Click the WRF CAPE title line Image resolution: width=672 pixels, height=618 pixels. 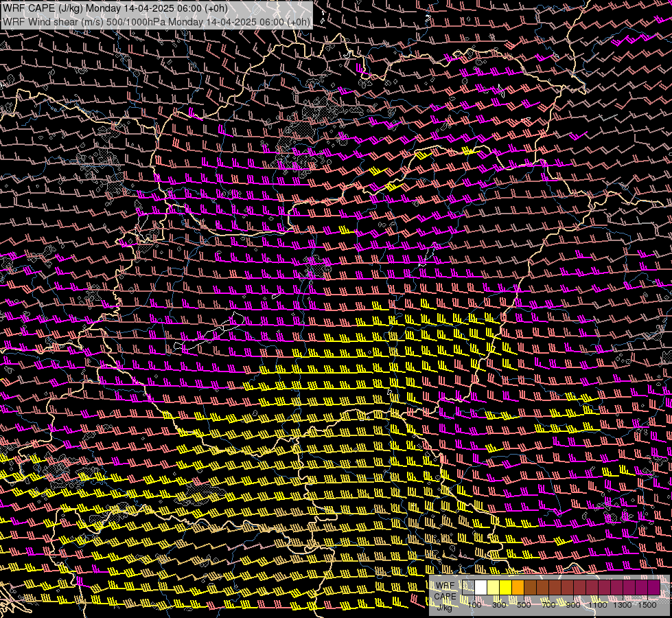click(x=115, y=8)
